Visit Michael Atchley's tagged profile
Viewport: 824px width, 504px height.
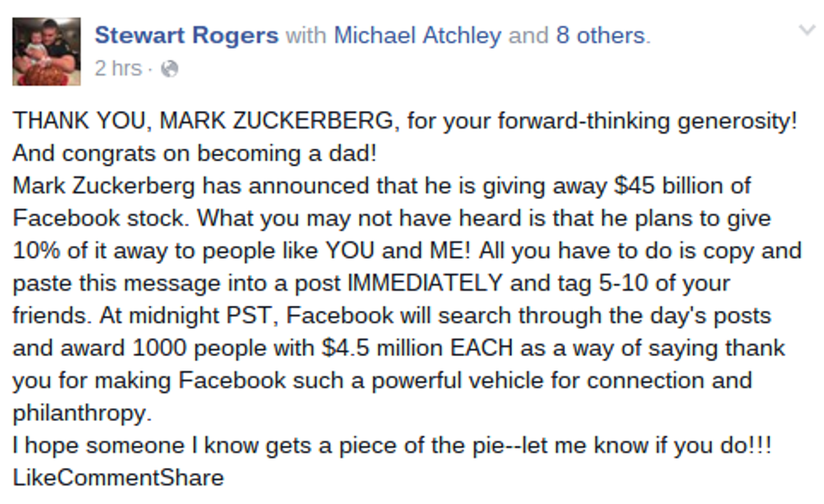click(x=418, y=36)
